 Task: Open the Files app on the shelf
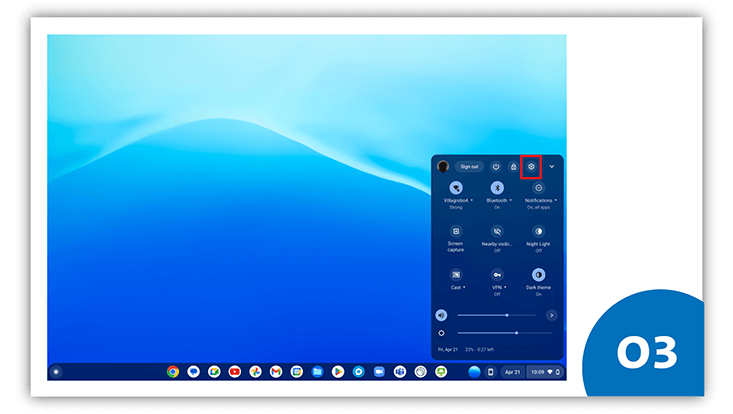(317, 371)
